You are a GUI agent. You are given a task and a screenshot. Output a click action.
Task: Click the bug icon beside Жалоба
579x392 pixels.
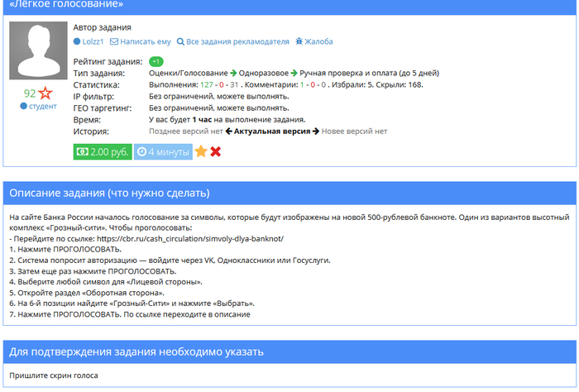click(x=299, y=41)
